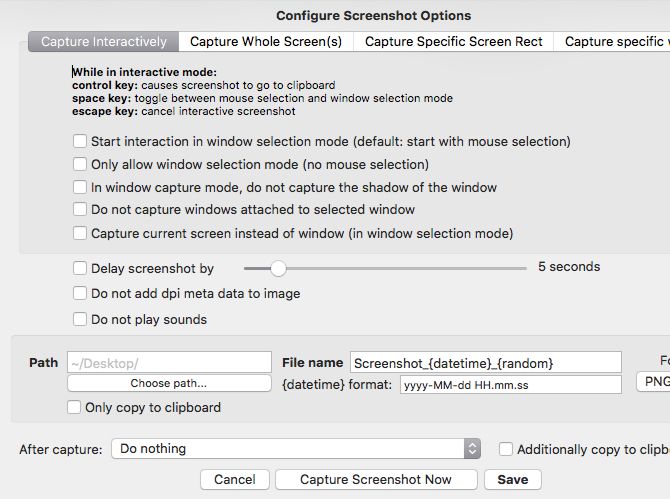Check Additionally copy to clipboard box
670x499 pixels.
[506, 450]
